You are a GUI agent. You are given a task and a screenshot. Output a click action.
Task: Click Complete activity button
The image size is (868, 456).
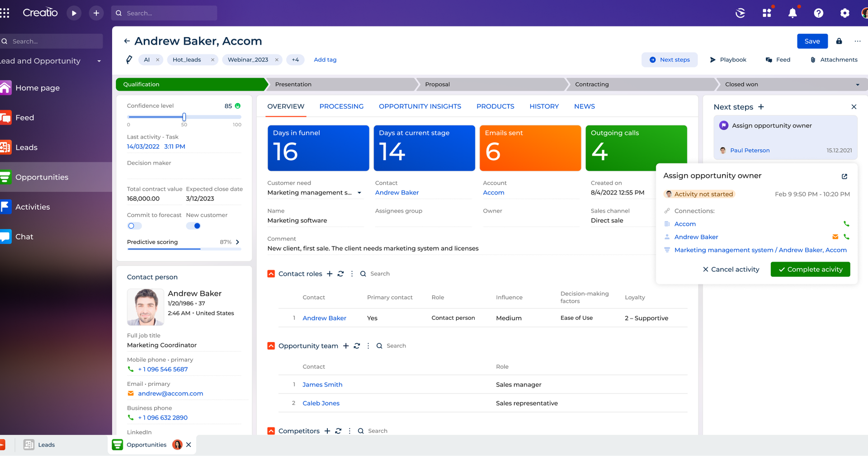pyautogui.click(x=810, y=269)
